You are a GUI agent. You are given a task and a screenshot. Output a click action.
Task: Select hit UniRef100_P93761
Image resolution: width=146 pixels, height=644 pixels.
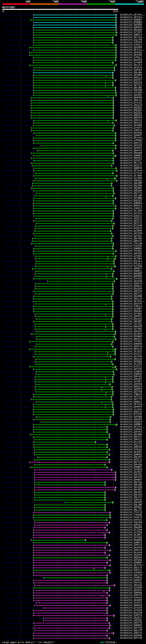131,583
